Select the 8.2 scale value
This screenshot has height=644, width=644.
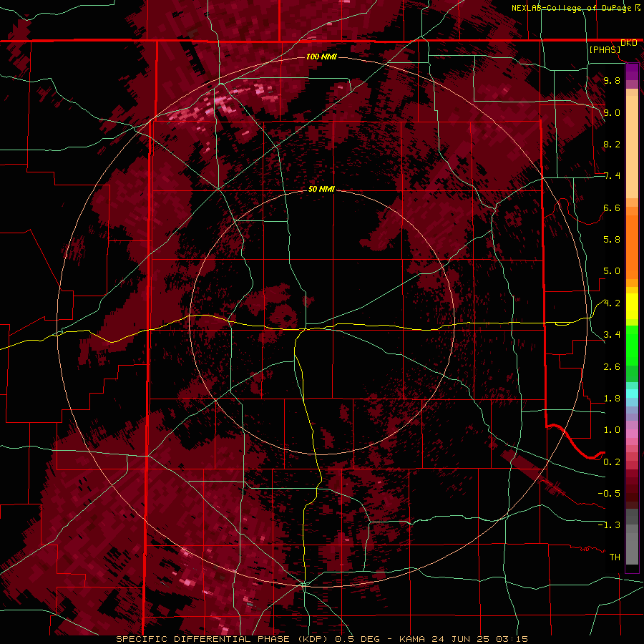(x=612, y=144)
